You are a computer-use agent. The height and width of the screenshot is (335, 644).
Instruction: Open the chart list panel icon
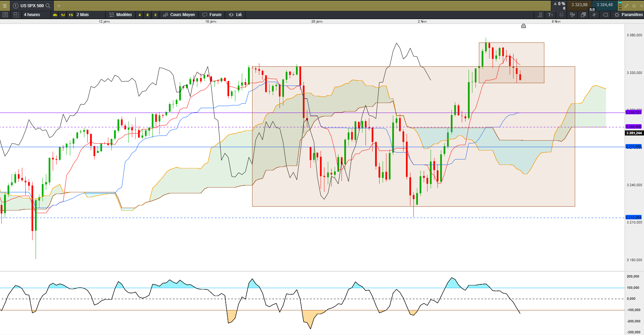click(5, 15)
